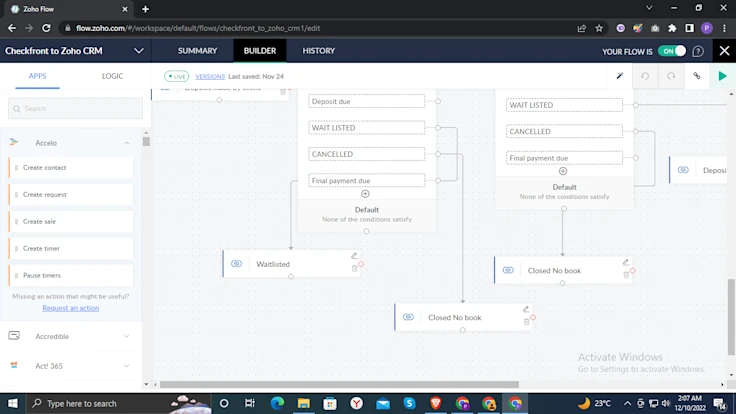Screen dimensions: 736x414
Task: Toggle the flow ON switch
Action: click(672, 51)
